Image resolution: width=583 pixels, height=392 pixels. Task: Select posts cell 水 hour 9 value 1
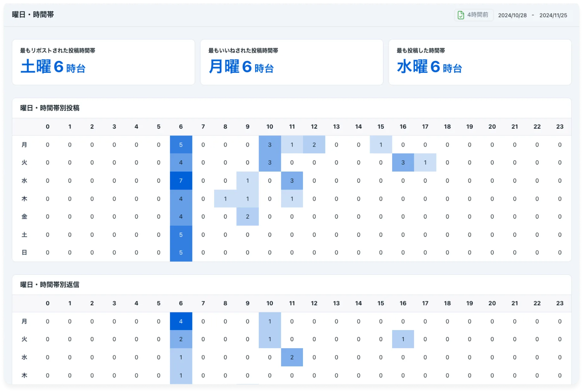[248, 181]
